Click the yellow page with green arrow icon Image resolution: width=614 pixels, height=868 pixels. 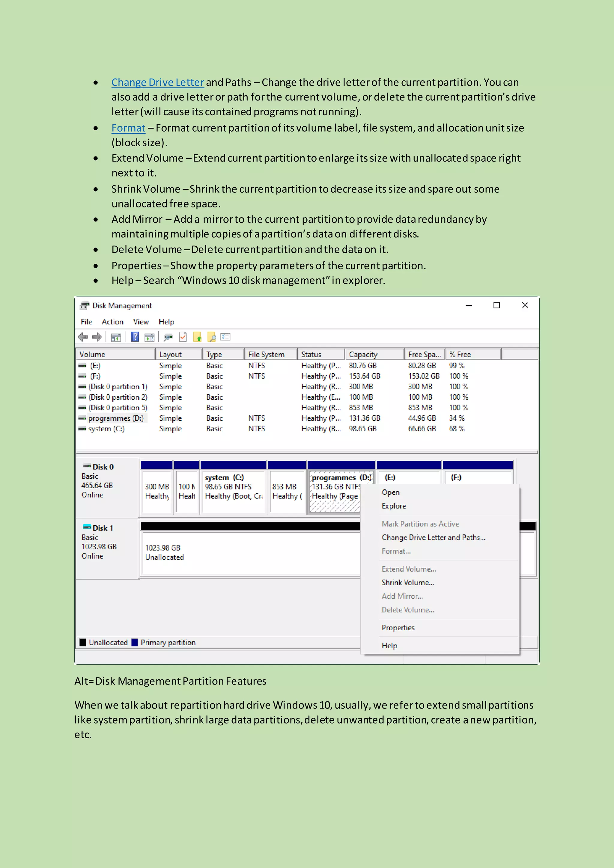click(x=197, y=337)
